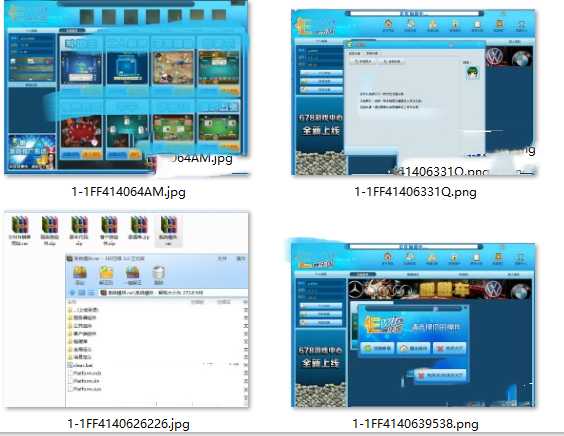Click trash can icon in archive toolbar preview

tap(159, 275)
